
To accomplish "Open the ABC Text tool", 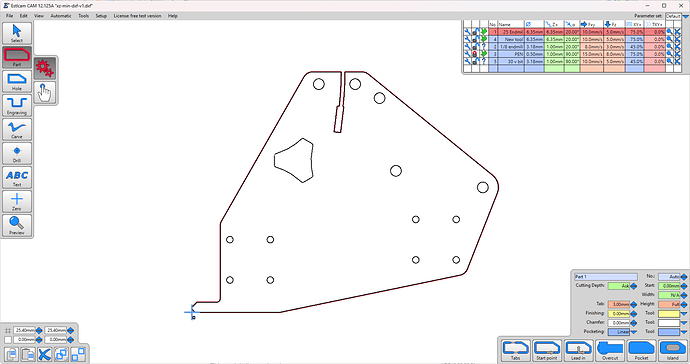I will pos(17,177).
